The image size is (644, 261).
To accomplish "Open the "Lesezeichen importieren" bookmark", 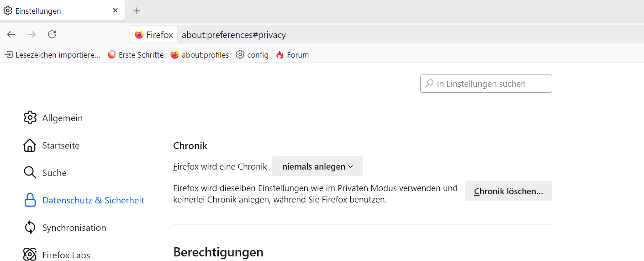I will point(53,55).
